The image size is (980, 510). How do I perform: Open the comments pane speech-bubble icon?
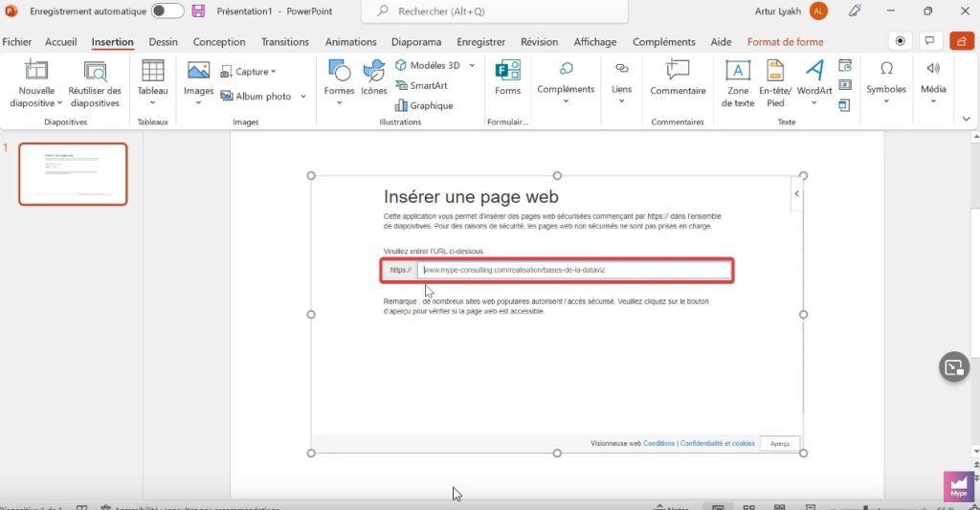pyautogui.click(x=930, y=41)
